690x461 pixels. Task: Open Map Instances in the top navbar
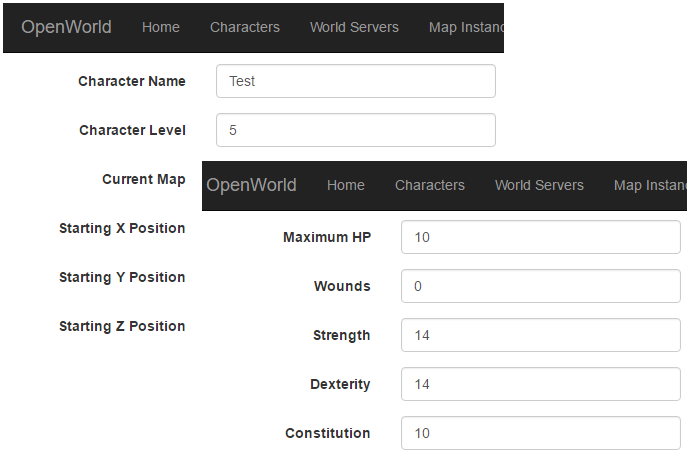(466, 27)
